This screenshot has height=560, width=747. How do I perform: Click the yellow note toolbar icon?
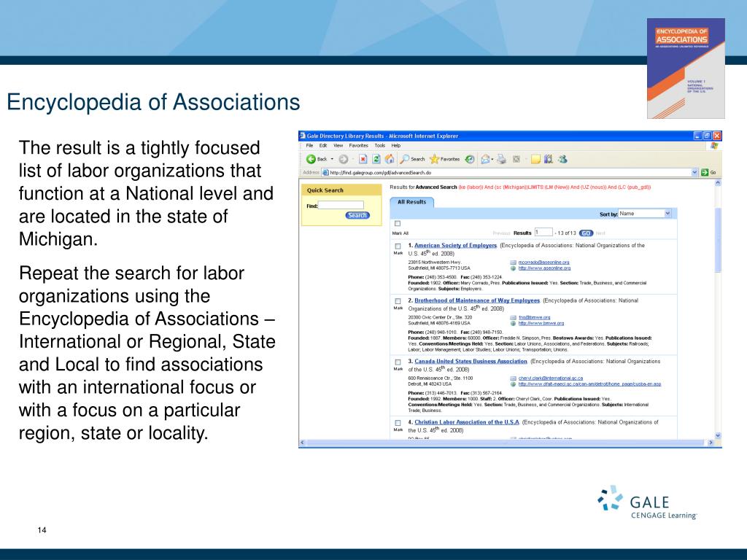[536, 159]
